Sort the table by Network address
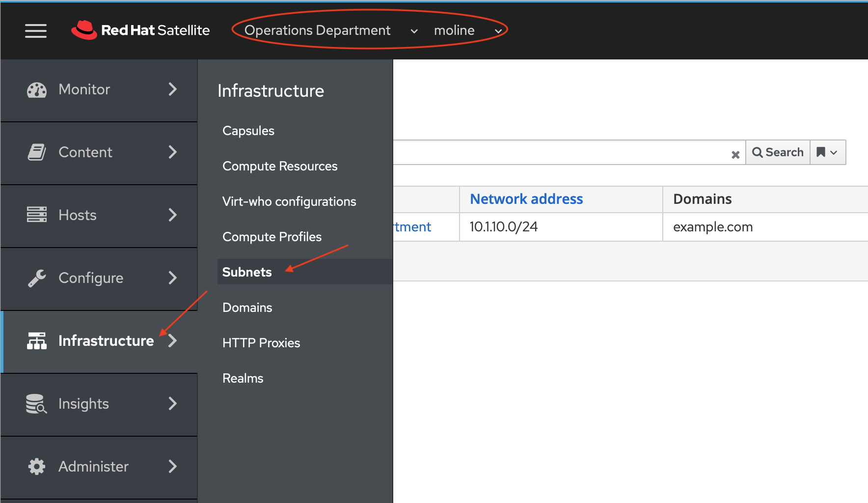The height and width of the screenshot is (503, 868). 526,199
